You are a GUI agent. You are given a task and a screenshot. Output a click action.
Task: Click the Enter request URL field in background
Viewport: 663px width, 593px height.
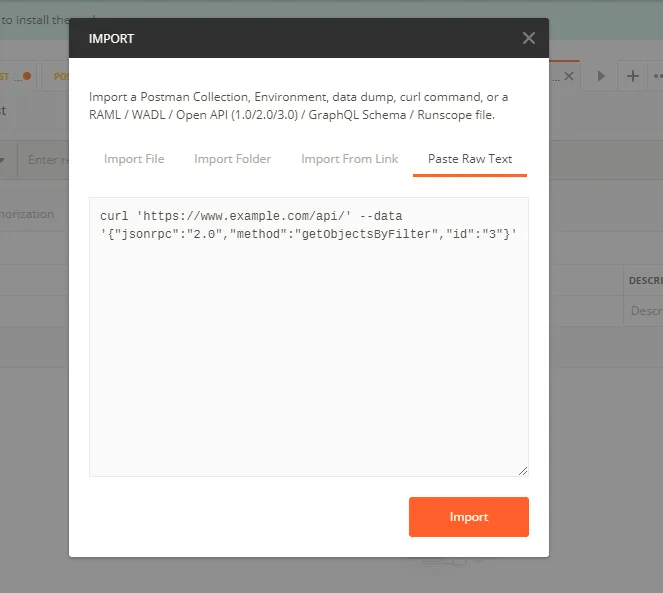click(44, 160)
